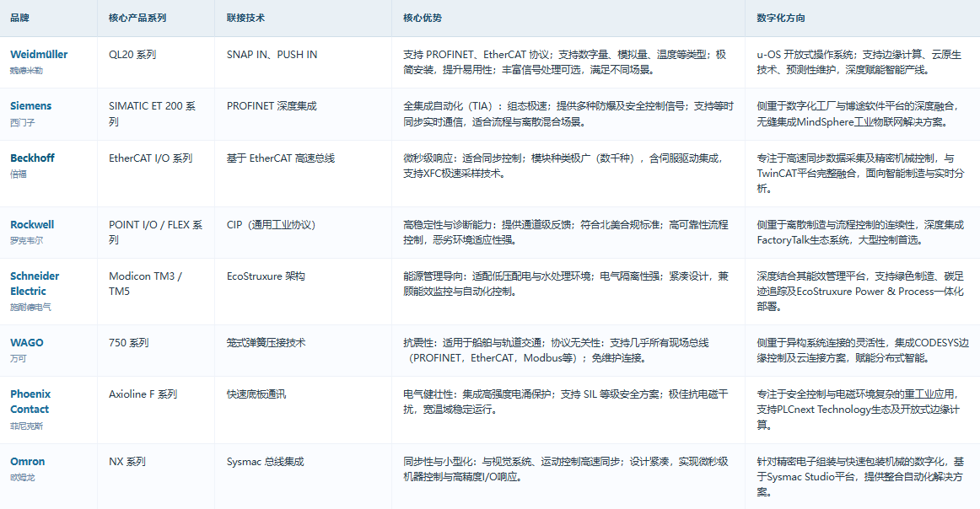
Task: Select the 核心优势 column header
Action: [423, 18]
